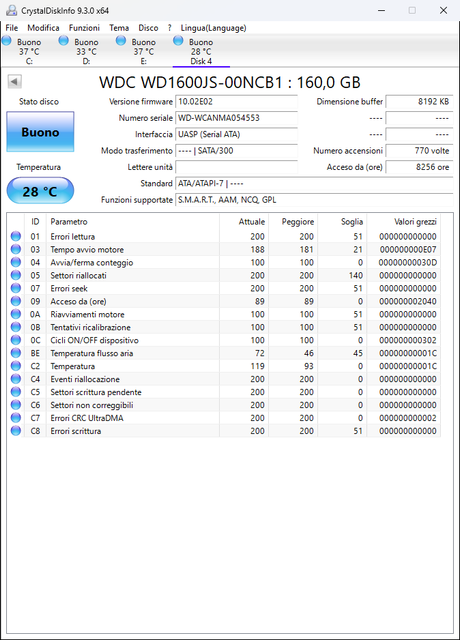
Task: Click the Funzioni supportate field
Action: [x=314, y=200]
